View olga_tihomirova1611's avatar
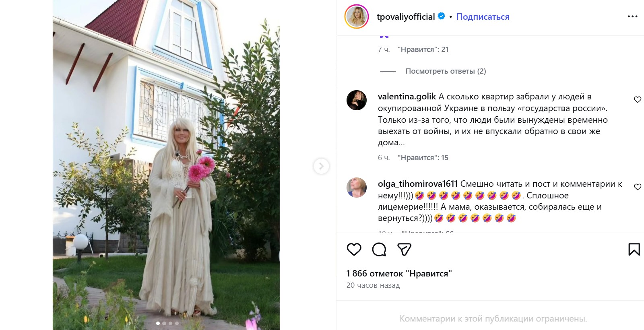This screenshot has width=644, height=330. [357, 188]
